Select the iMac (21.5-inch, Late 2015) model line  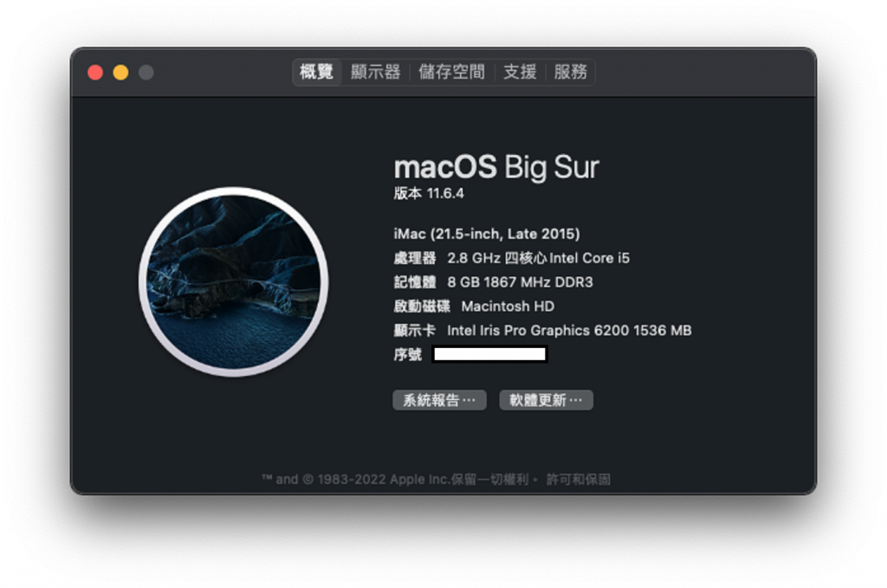(487, 234)
